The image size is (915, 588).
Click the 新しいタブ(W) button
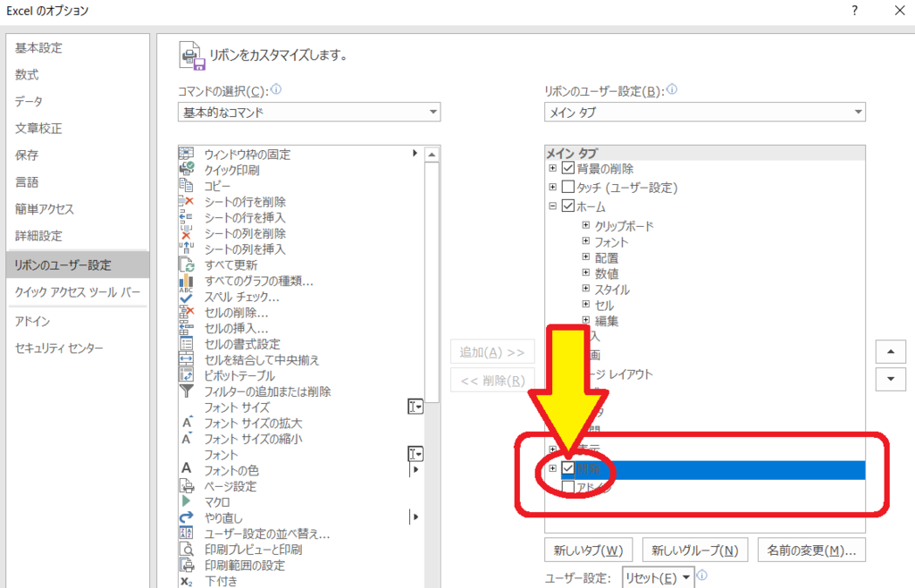click(588, 550)
